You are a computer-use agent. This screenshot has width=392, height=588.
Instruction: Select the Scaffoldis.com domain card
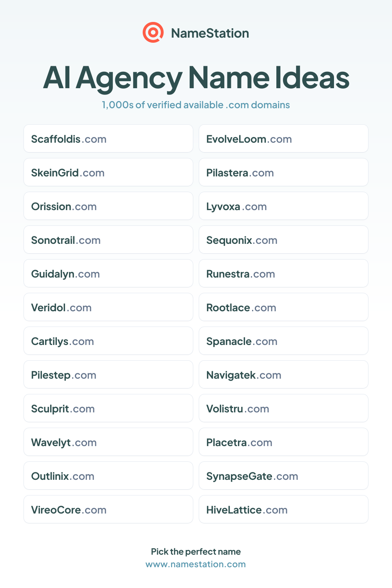(108, 138)
